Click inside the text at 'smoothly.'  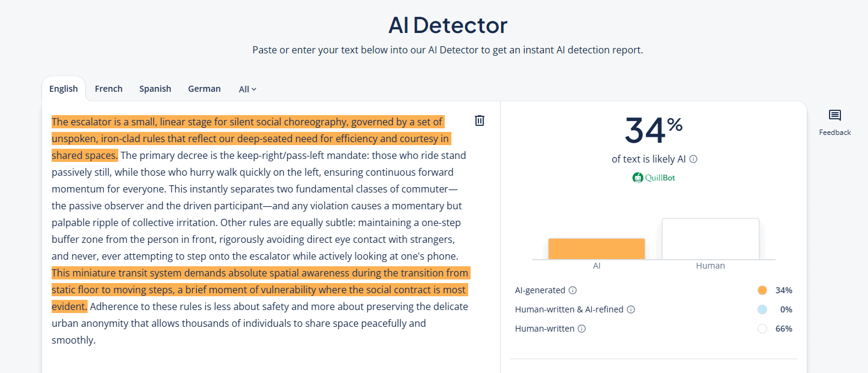point(73,340)
